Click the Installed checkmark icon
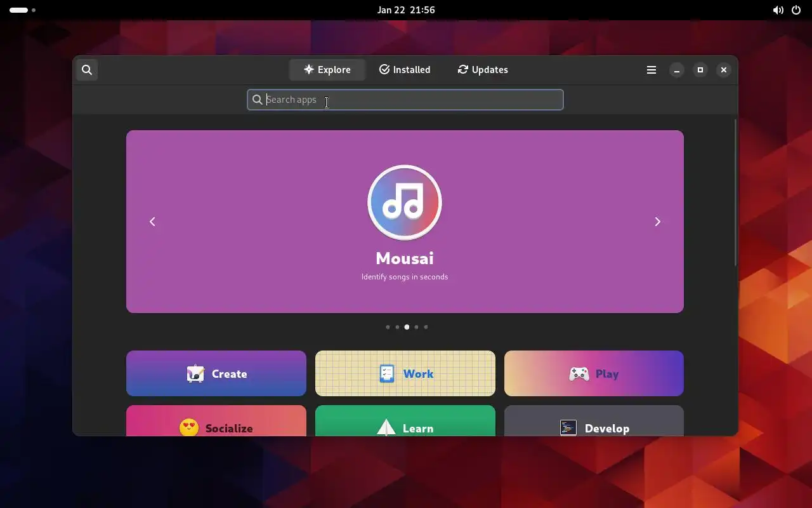 point(384,69)
